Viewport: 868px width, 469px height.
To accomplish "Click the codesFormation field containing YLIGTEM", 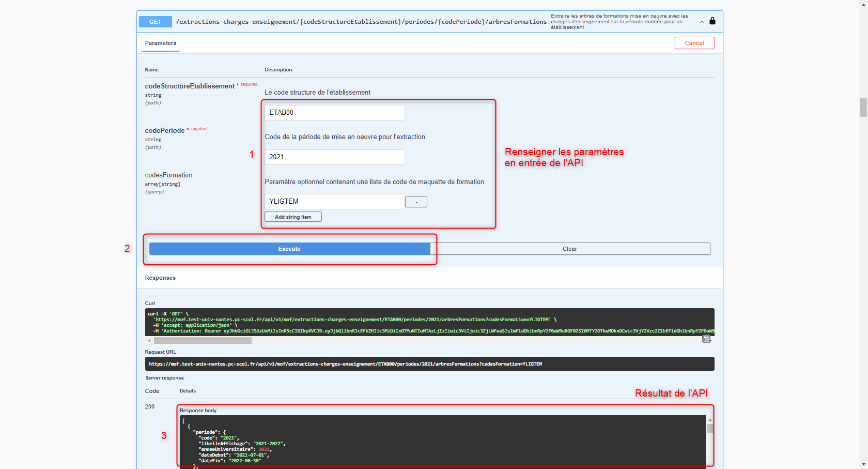I will coord(334,202).
